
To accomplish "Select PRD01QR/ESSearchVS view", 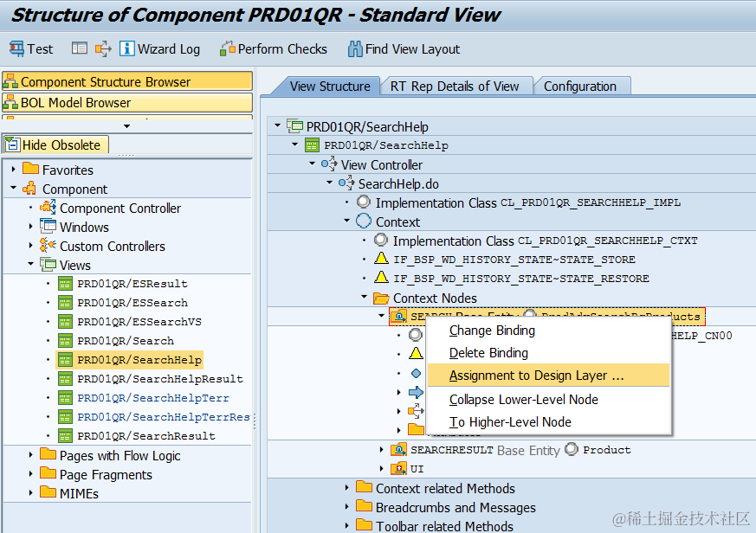I will coord(139,322).
